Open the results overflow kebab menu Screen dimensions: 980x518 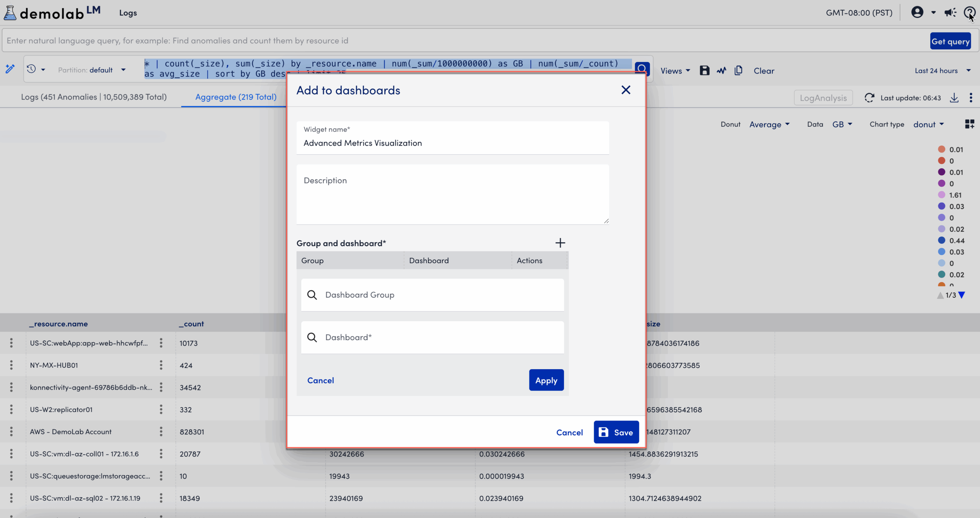coord(972,98)
